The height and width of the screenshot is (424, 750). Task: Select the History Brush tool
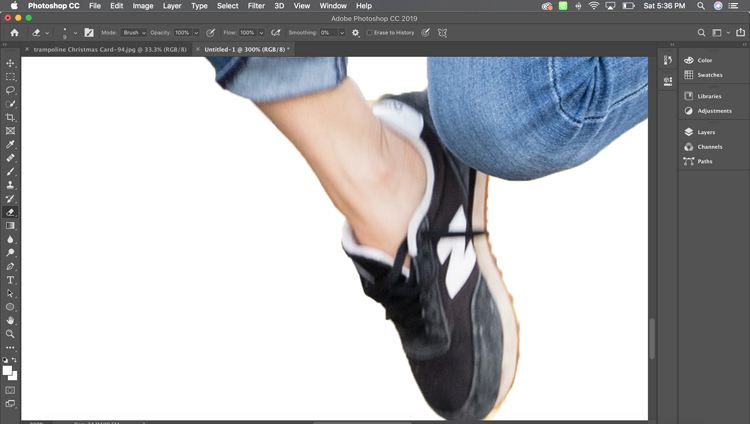[10, 199]
